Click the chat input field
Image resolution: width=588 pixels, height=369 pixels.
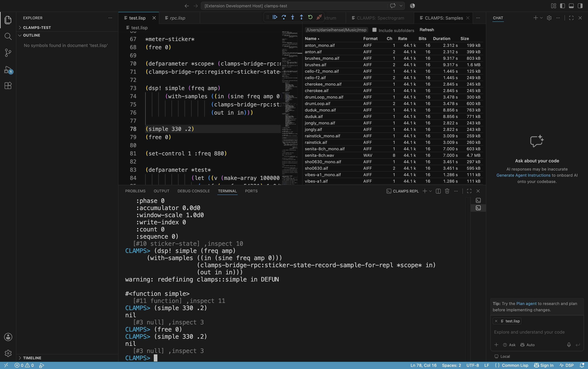537,332
